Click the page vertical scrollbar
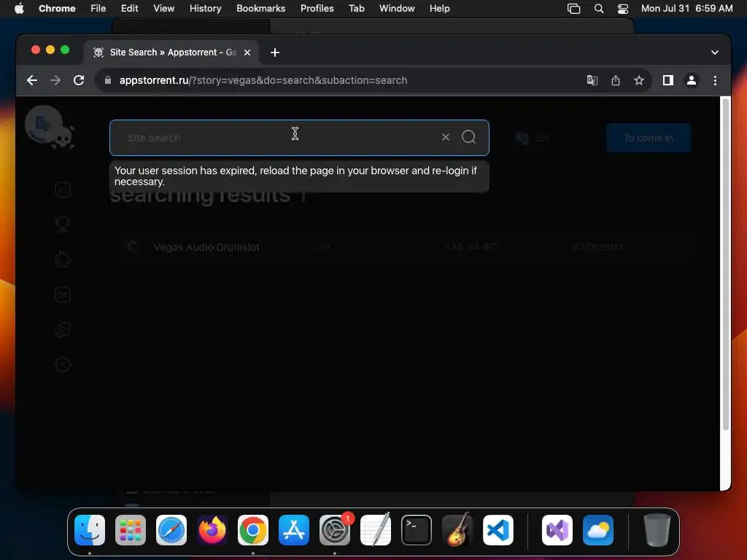The height and width of the screenshot is (560, 747). pyautogui.click(x=726, y=264)
